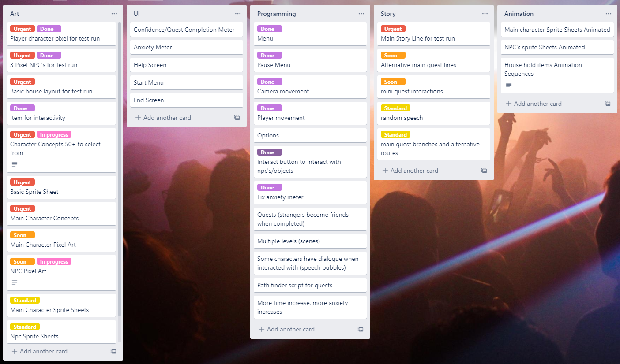Open the Story list options menu
The height and width of the screenshot is (364, 620).
click(x=485, y=14)
